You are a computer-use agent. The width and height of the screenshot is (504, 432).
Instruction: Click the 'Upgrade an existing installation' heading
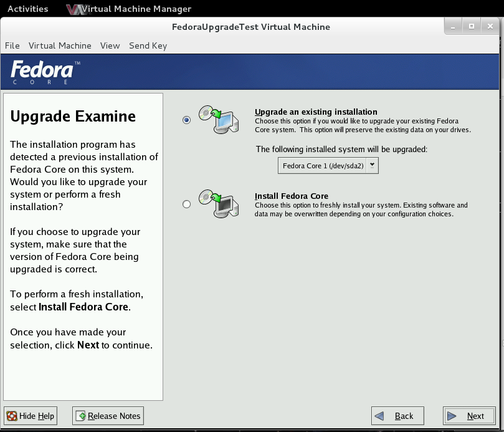316,112
